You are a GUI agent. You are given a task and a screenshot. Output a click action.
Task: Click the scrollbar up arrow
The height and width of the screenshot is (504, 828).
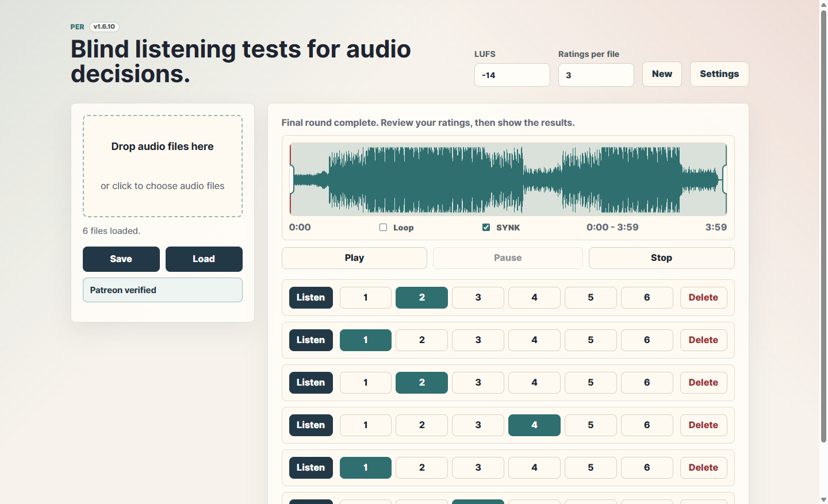pyautogui.click(x=823, y=5)
